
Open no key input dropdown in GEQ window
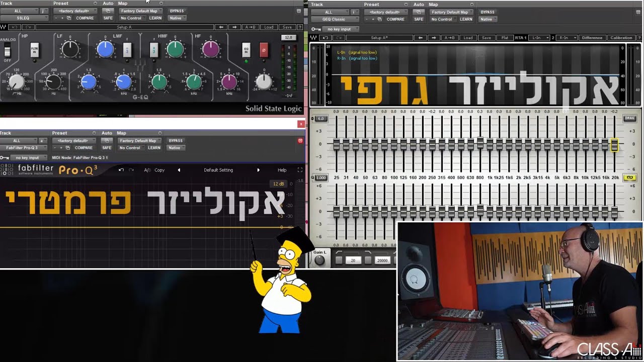pos(340,29)
